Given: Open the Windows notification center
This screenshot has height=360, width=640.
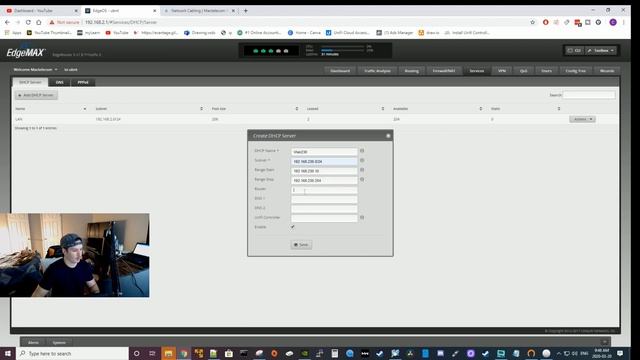Looking at the screenshot, I should coord(620,353).
